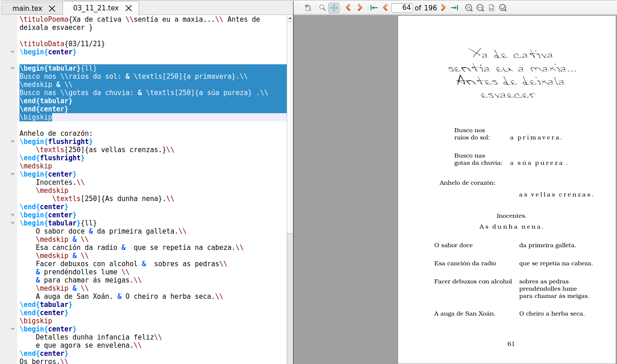This screenshot has height=364, width=617.
Task: Click the page number 61 in PDF footer
Action: click(511, 344)
